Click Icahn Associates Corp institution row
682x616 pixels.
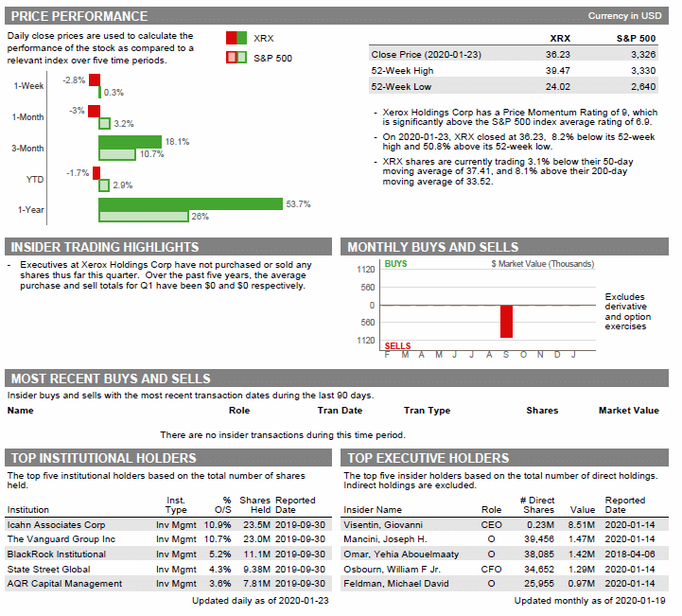pos(167,524)
